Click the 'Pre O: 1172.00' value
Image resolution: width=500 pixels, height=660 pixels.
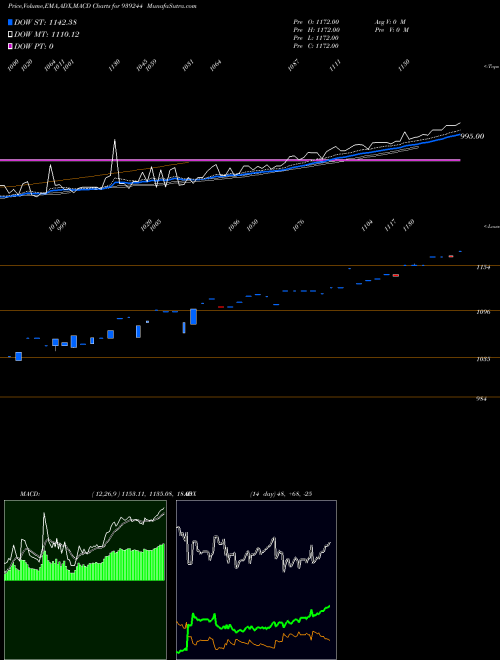[x=316, y=21]
